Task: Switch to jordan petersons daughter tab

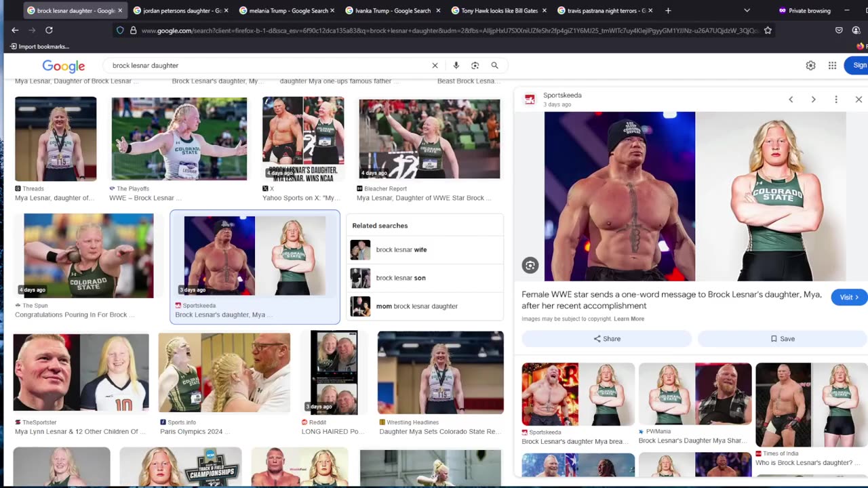Action: (178, 10)
